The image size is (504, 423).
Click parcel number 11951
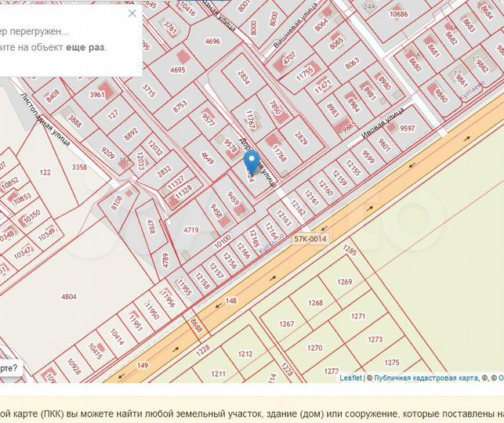(136, 322)
